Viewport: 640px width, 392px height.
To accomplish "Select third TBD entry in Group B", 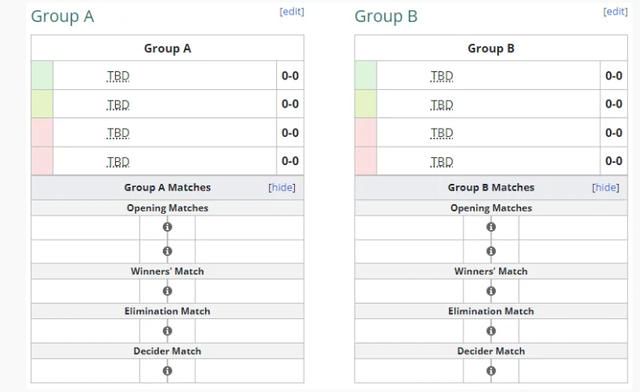I will click(442, 133).
